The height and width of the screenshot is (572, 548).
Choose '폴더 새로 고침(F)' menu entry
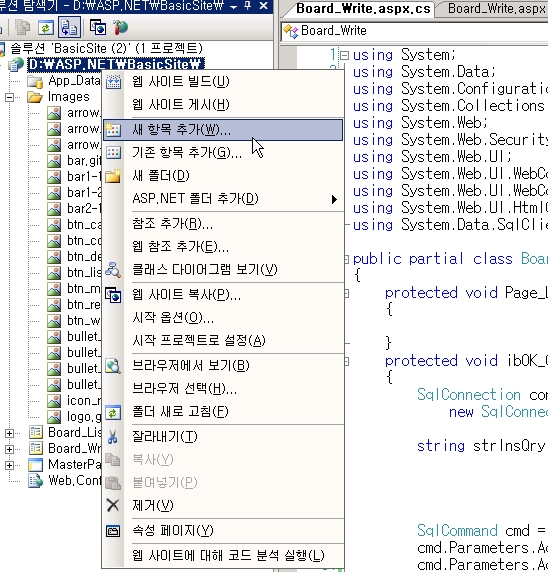(223, 412)
